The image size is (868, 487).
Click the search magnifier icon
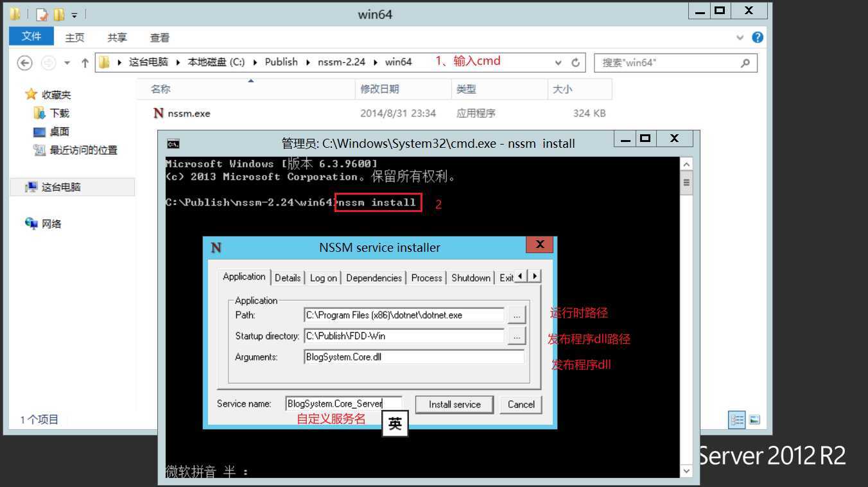tap(745, 62)
